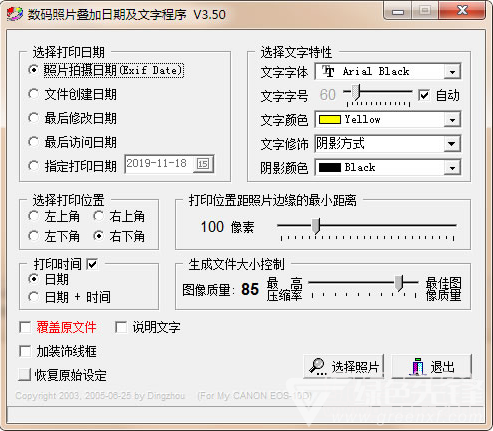Viewport: 493px width, 431px height.
Task: Click the yellow color swatch
Action: [x=329, y=119]
